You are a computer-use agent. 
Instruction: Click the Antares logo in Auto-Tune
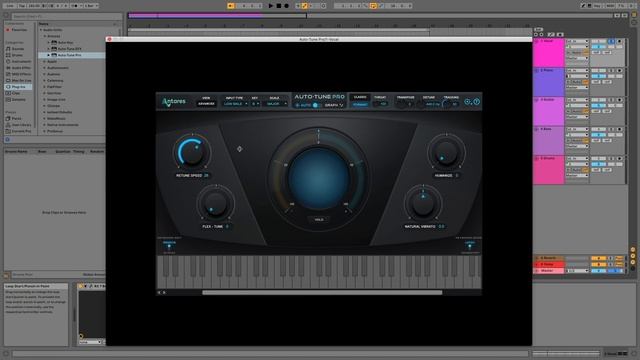pyautogui.click(x=174, y=101)
